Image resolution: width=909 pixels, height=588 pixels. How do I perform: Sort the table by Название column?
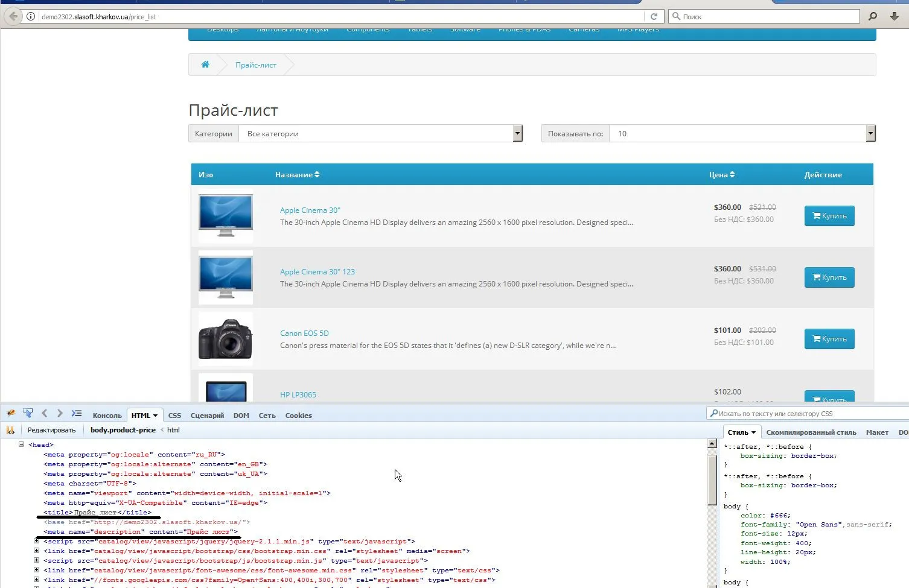tap(297, 175)
